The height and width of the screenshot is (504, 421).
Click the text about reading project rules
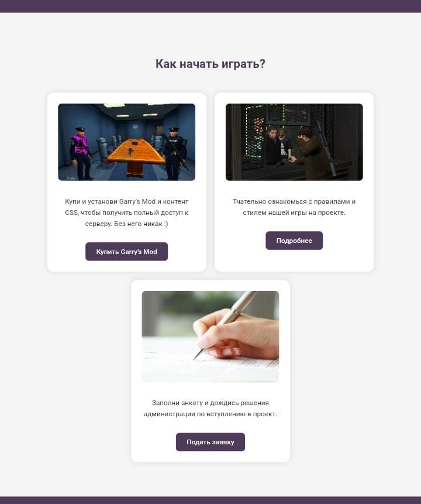[x=294, y=207]
